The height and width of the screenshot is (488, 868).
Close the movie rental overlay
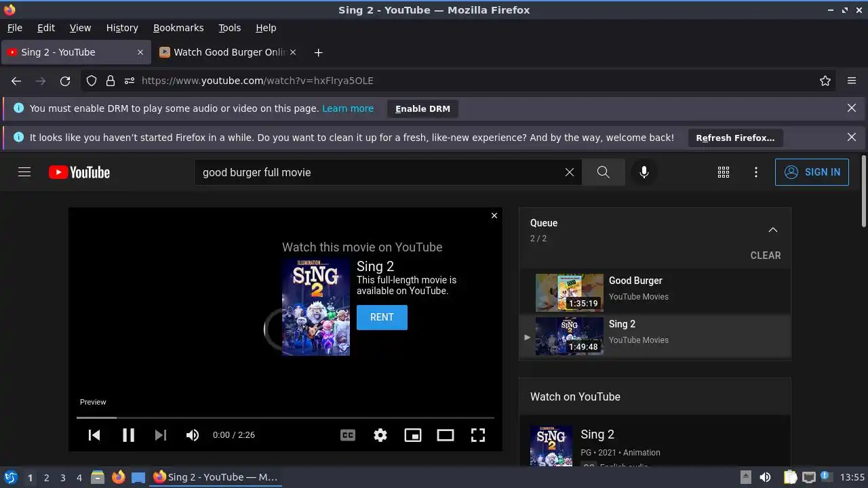coord(494,216)
